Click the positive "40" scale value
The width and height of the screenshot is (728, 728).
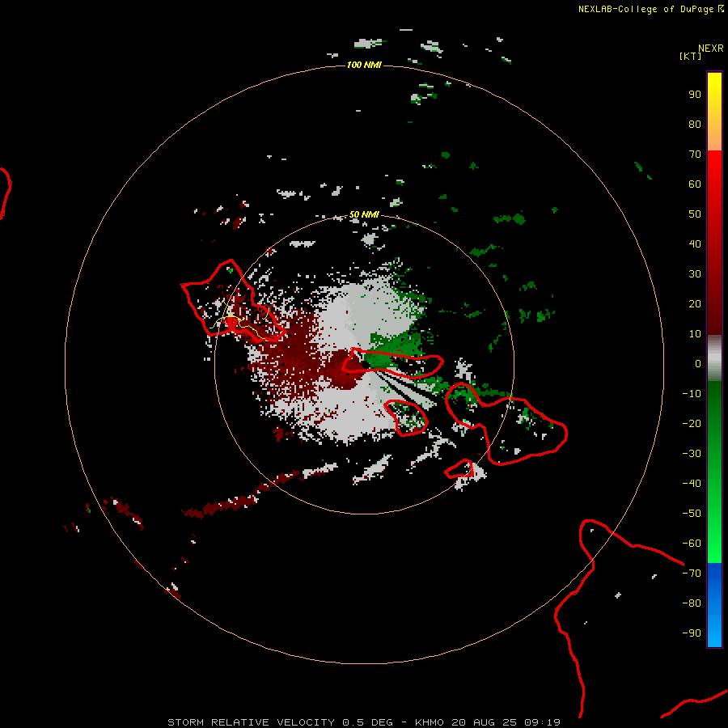coord(695,244)
